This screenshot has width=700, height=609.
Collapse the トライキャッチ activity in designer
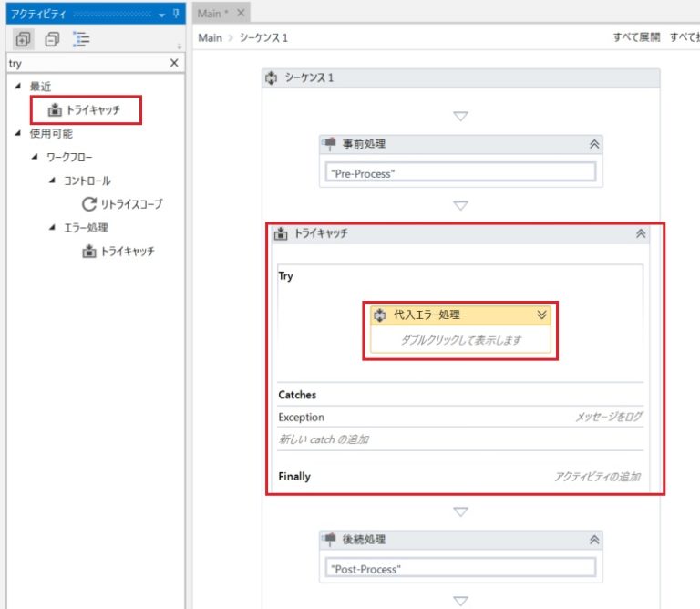click(x=641, y=233)
